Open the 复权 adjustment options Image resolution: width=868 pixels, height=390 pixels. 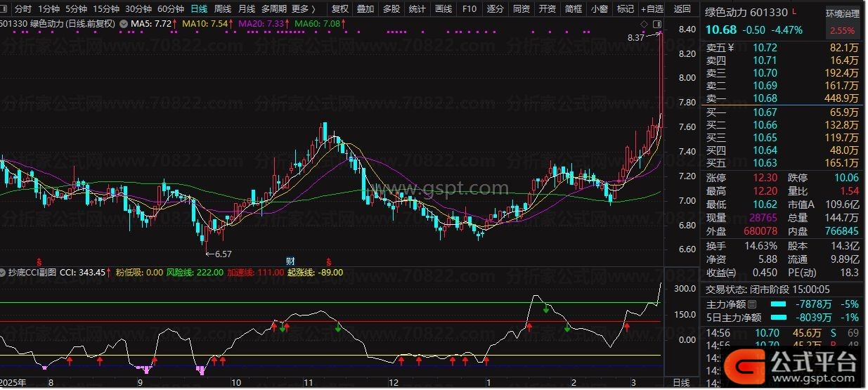339,9
